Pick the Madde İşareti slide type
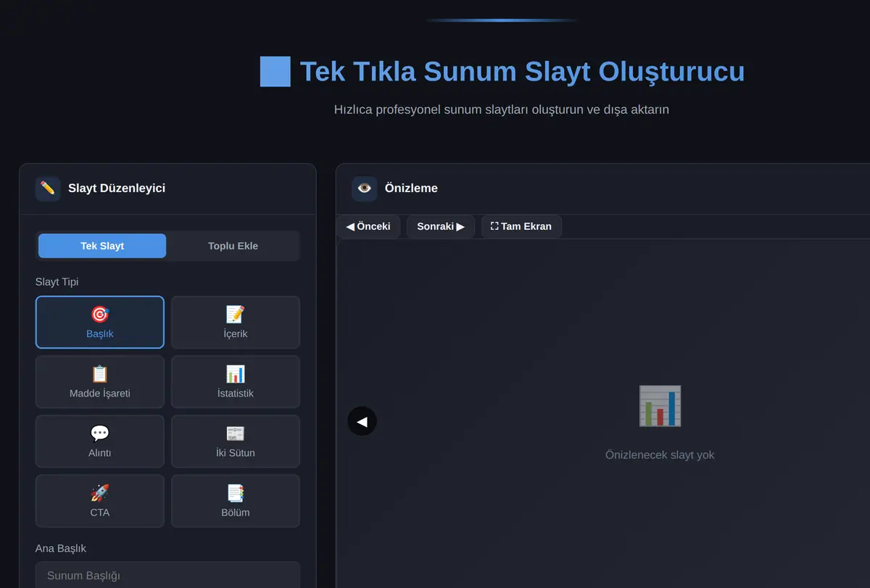870x588 pixels. pyautogui.click(x=100, y=382)
